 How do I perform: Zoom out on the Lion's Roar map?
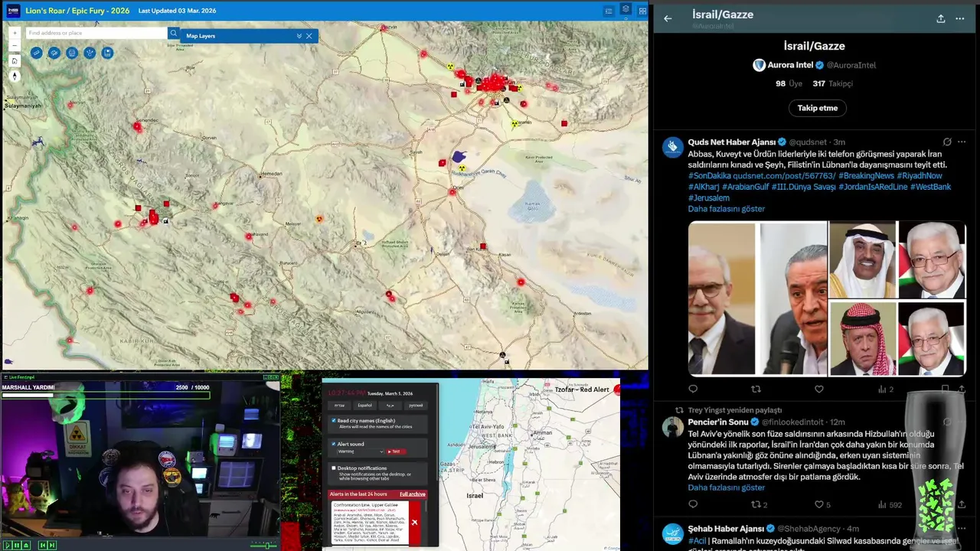click(15, 45)
